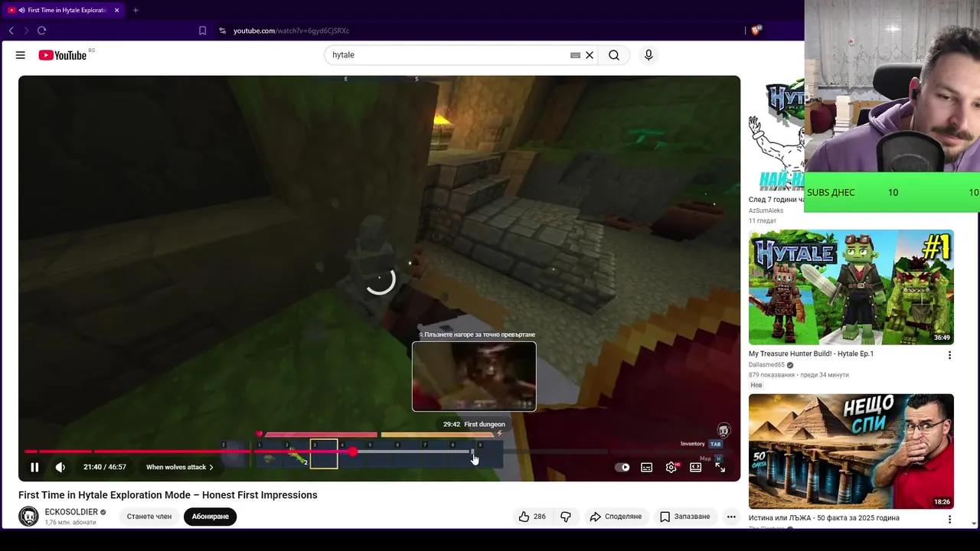Click the 21:40 / 46:57 time display
This screenshot has width=980, height=551.
[x=105, y=467]
